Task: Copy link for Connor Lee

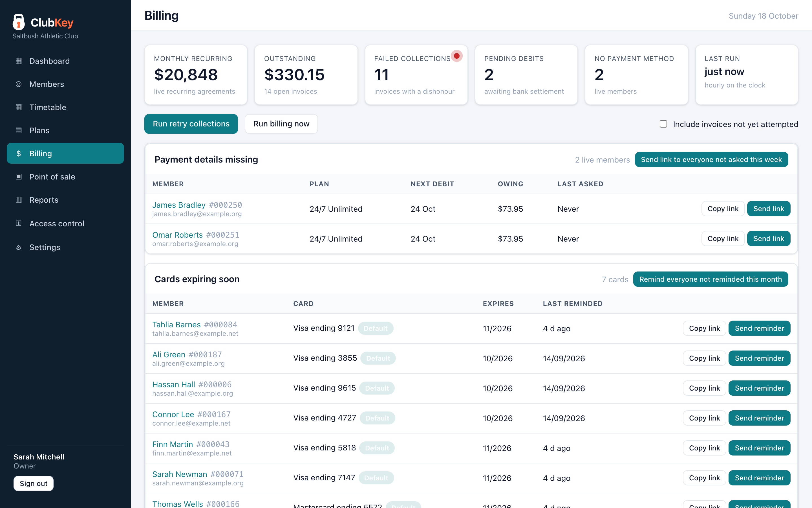Action: tap(704, 418)
